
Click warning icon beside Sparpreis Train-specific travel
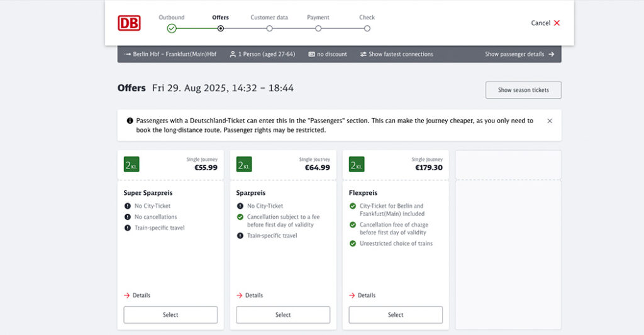coord(240,236)
